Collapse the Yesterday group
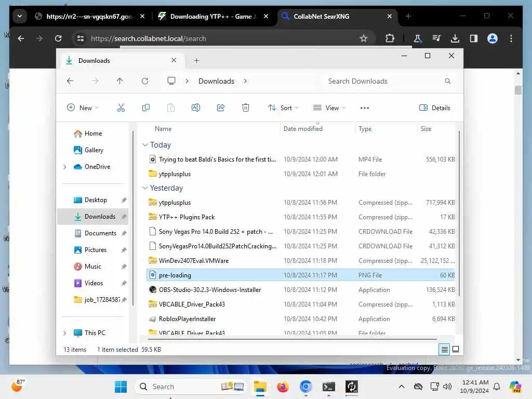Image resolution: width=532 pixels, height=399 pixels. click(x=145, y=188)
